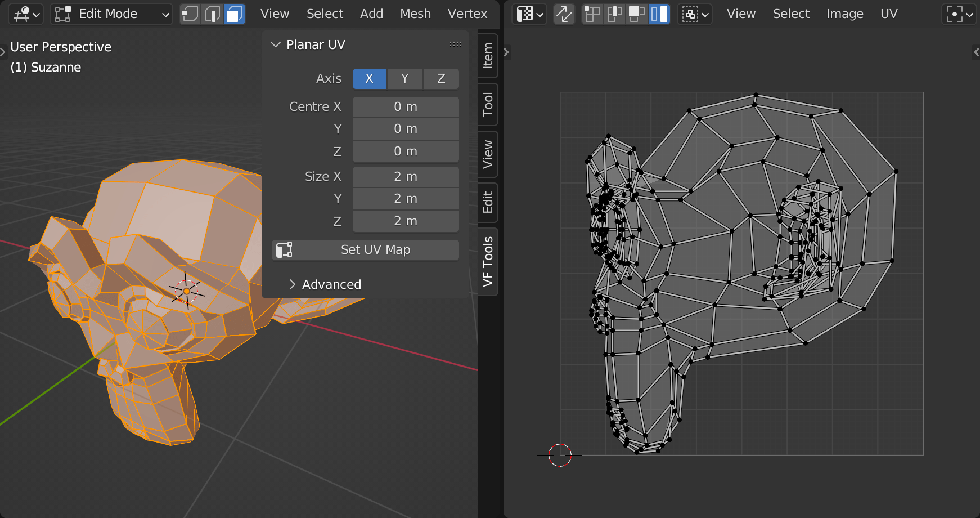Open the UV editor pivot point dropdown
This screenshot has height=518, width=980.
[959, 14]
